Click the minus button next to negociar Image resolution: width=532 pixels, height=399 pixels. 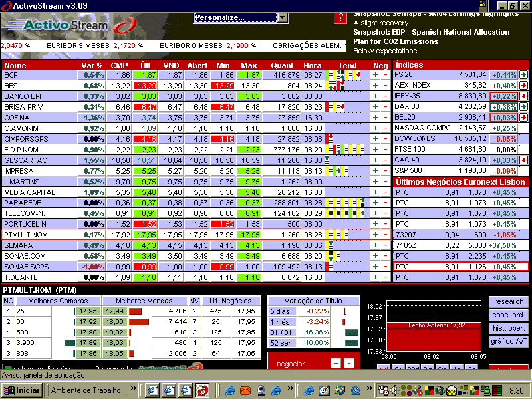coord(349,363)
